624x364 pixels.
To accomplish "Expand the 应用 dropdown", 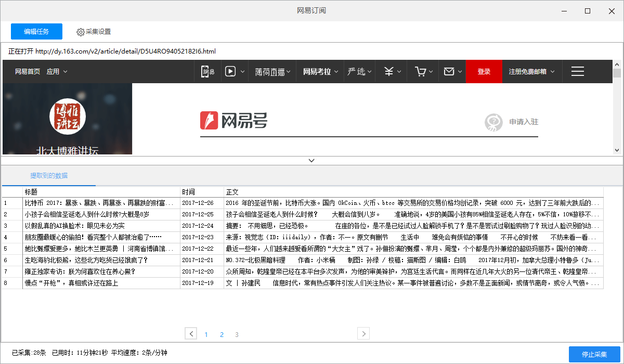I will pos(57,72).
